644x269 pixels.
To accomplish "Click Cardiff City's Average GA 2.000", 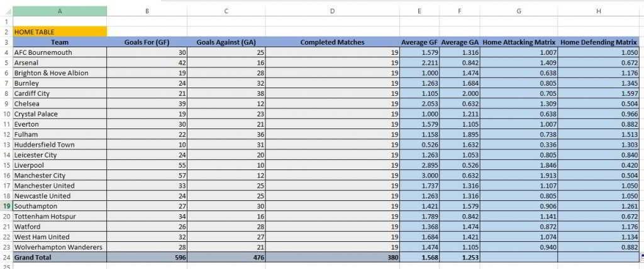I will [460, 93].
